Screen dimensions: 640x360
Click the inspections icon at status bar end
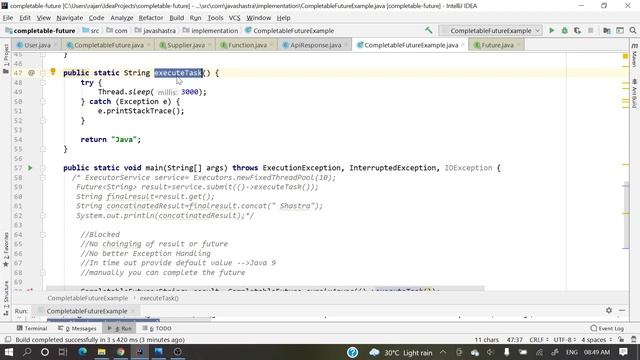click(x=633, y=340)
